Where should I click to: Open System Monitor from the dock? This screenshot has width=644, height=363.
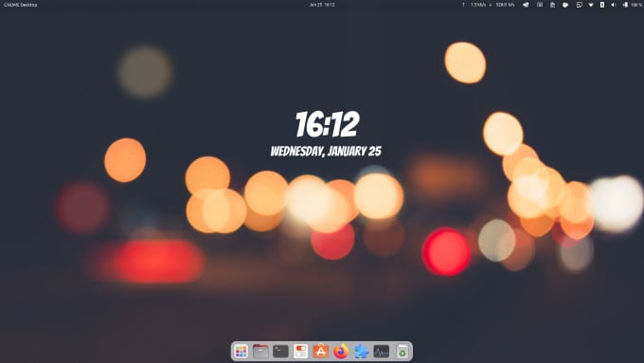[381, 352]
